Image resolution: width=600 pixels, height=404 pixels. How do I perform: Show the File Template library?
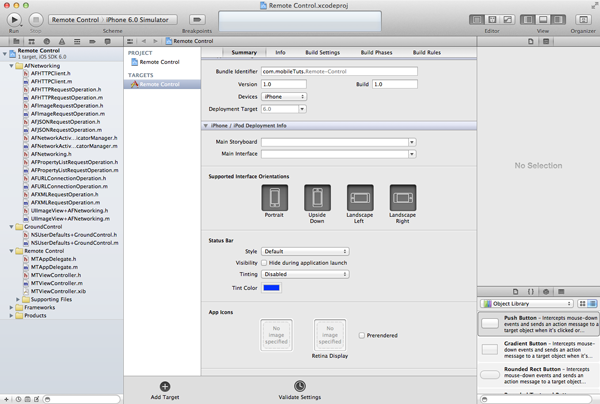coord(515,292)
